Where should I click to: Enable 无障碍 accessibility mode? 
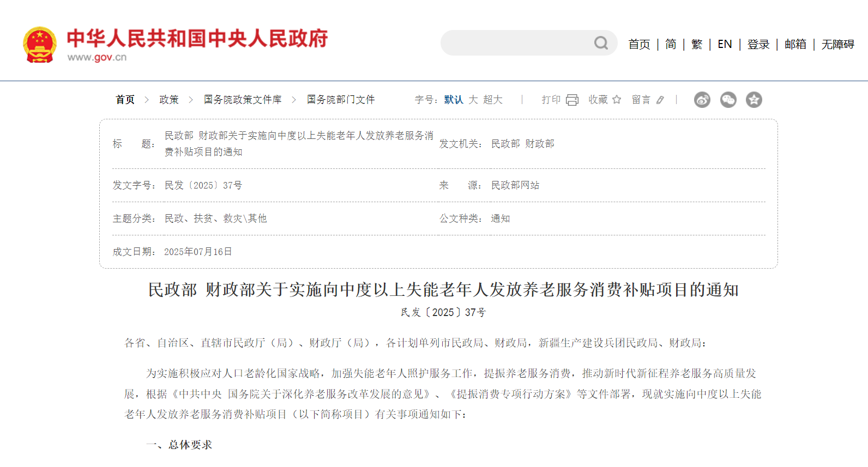tap(838, 44)
